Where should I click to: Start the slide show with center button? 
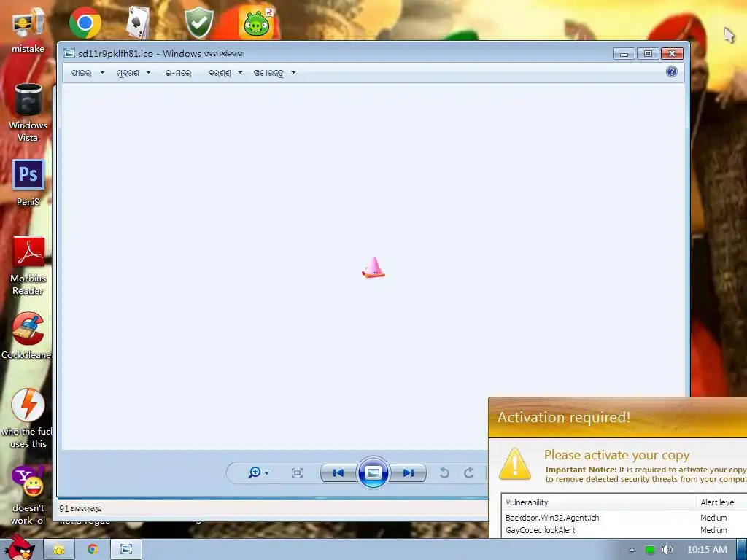point(373,472)
